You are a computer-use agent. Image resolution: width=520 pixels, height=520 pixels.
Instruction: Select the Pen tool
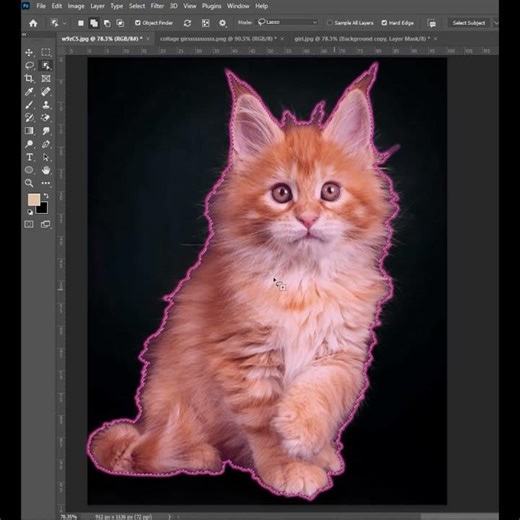click(x=46, y=144)
